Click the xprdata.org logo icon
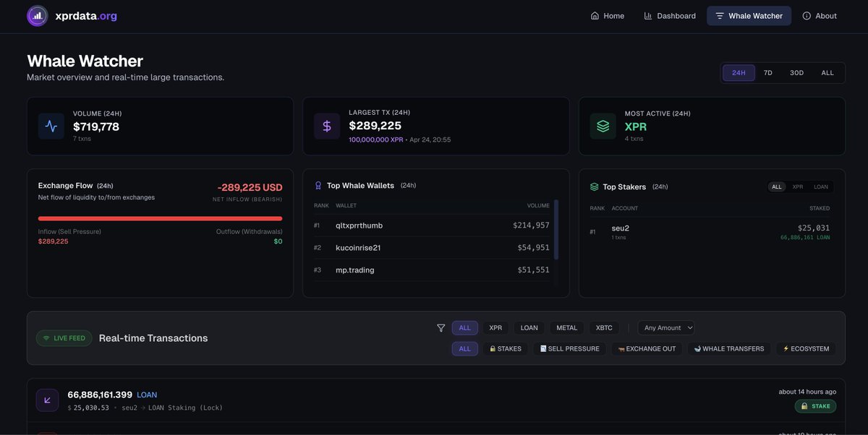The image size is (868, 435). click(38, 16)
